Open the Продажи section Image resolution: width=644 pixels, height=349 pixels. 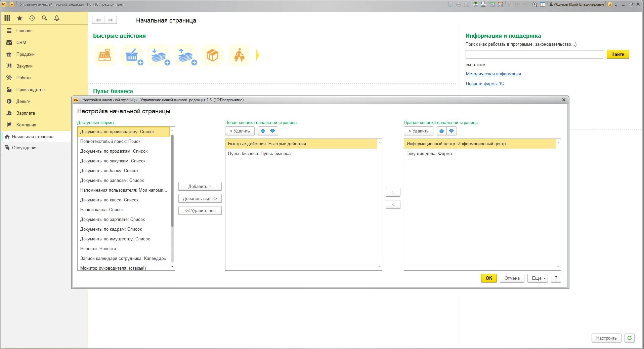click(44, 54)
